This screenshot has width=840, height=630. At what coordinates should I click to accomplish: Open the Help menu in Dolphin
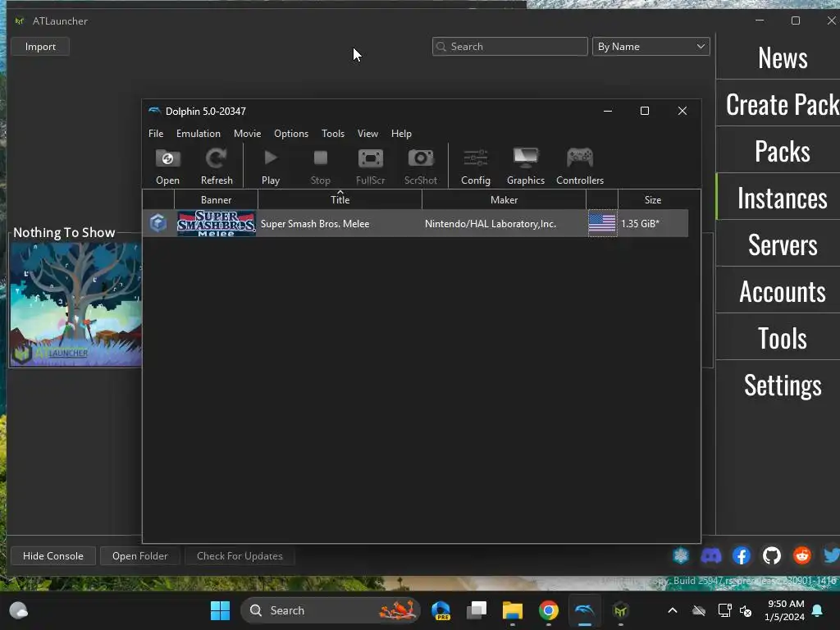point(401,134)
